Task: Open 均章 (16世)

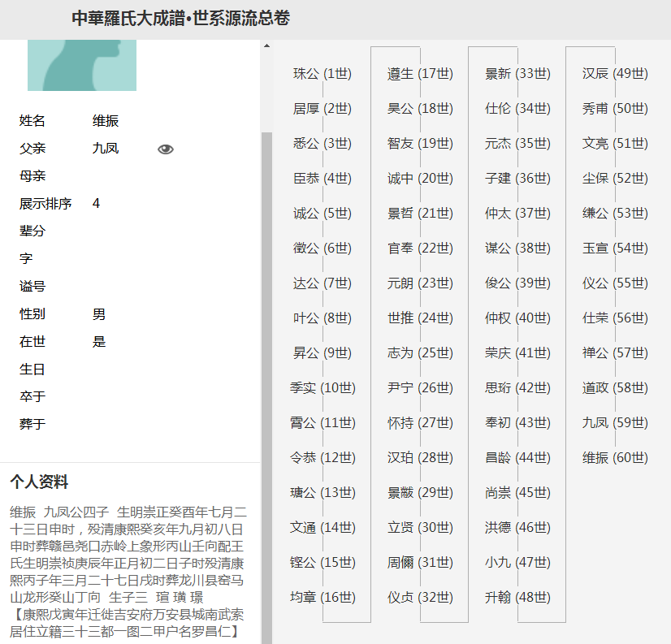Action: (x=323, y=598)
